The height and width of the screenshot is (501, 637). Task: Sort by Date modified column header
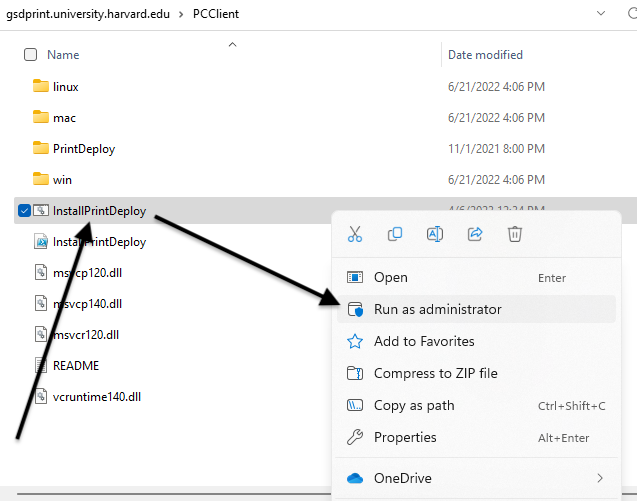coord(485,55)
